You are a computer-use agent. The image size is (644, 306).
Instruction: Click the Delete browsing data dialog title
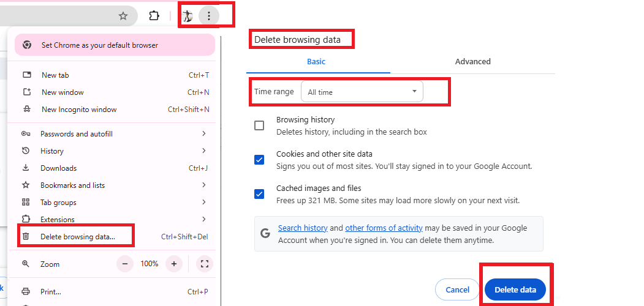point(297,40)
